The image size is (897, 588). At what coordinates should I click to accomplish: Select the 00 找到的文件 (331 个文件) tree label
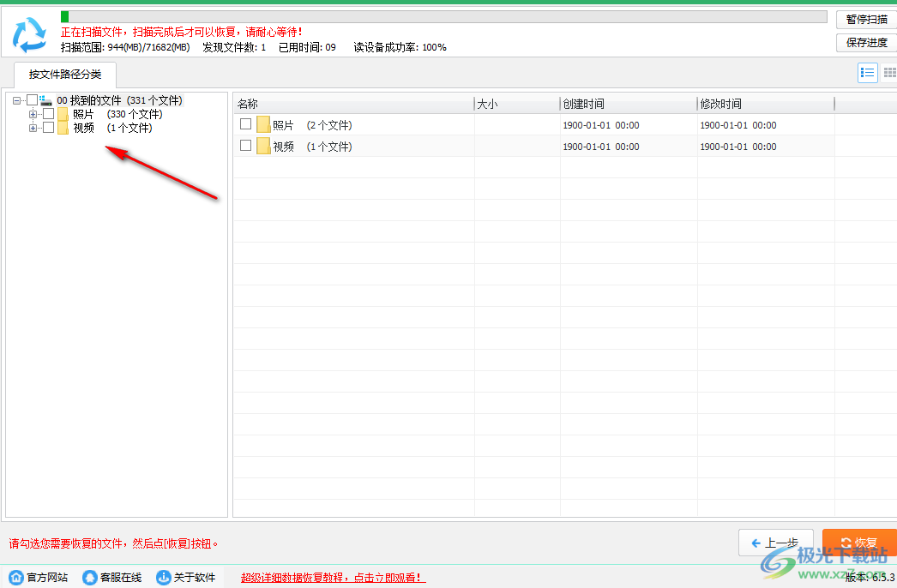119,100
